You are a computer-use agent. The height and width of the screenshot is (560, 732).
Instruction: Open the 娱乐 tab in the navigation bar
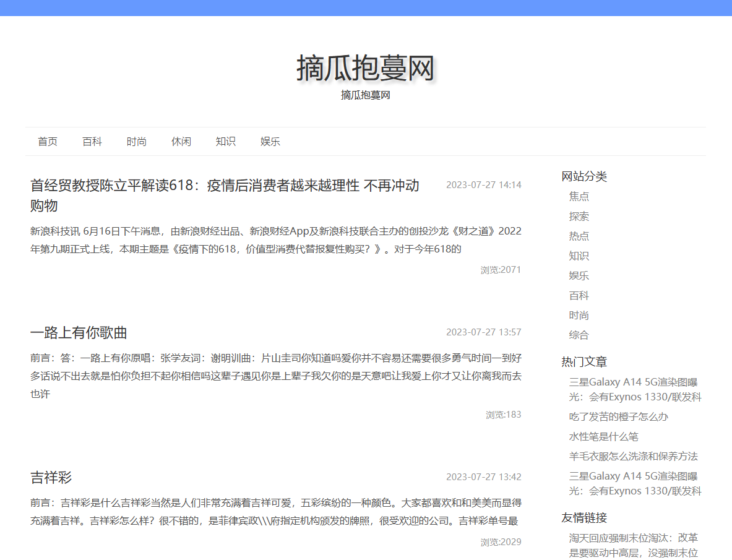tap(270, 141)
